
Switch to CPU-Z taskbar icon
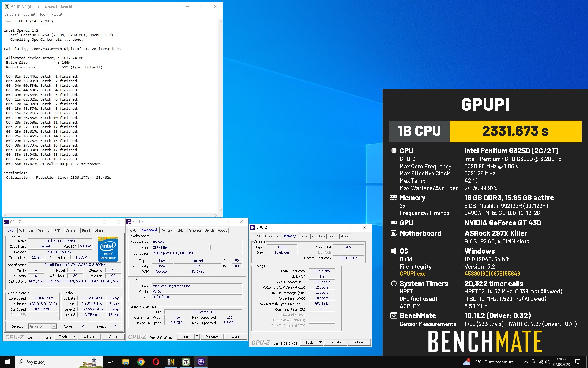201,362
